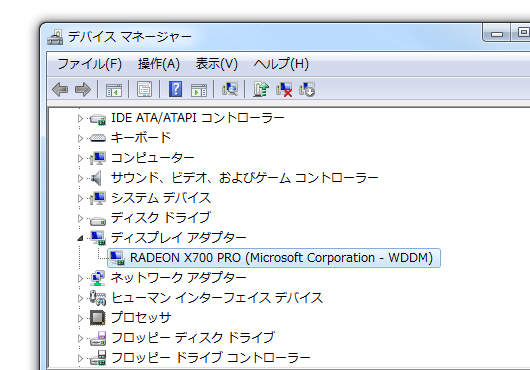Collapse the ディスプレイ アダプター node
The height and width of the screenshot is (370, 530).
(x=80, y=238)
